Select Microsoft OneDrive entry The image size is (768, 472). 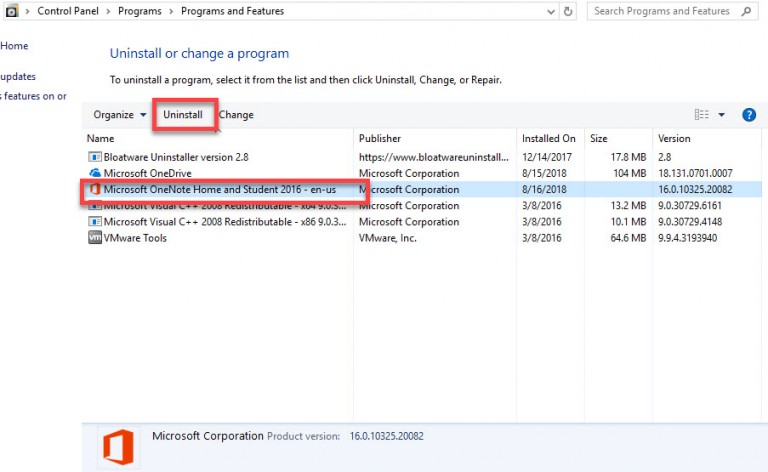click(x=147, y=173)
